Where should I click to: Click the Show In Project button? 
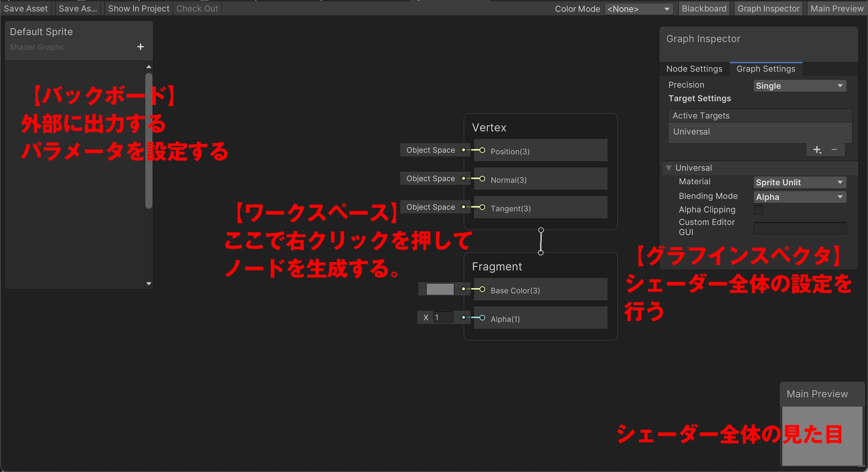138,9
